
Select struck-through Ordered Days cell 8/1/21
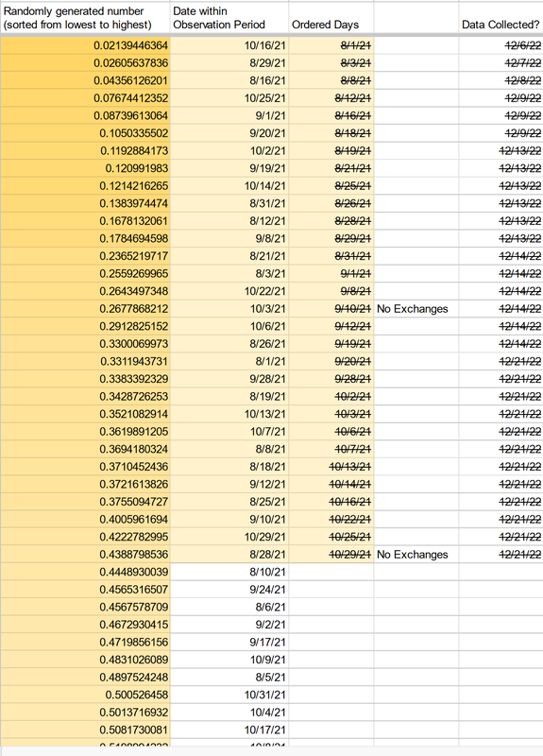(x=331, y=45)
